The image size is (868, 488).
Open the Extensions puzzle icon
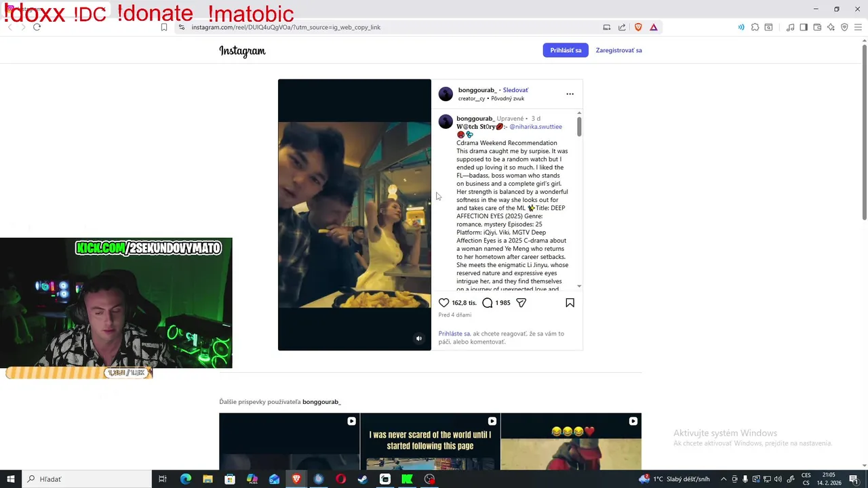point(755,27)
